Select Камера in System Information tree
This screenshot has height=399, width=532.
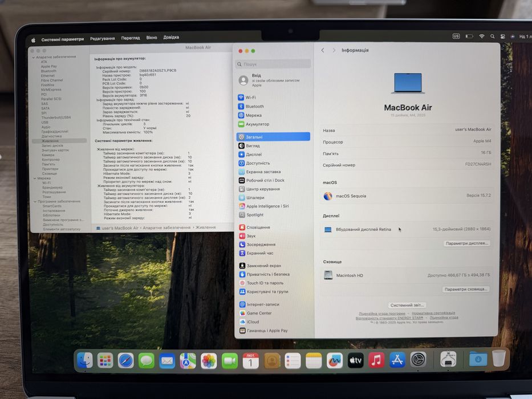point(48,154)
